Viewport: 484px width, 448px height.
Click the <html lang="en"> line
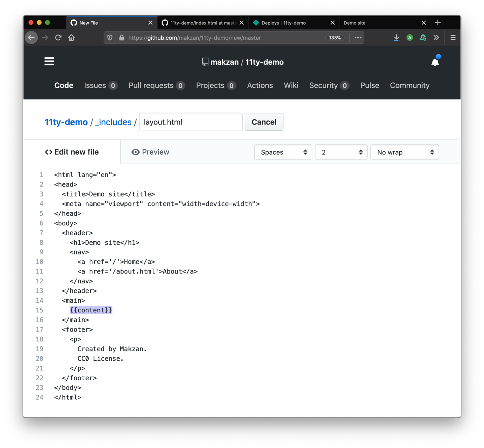coord(85,175)
